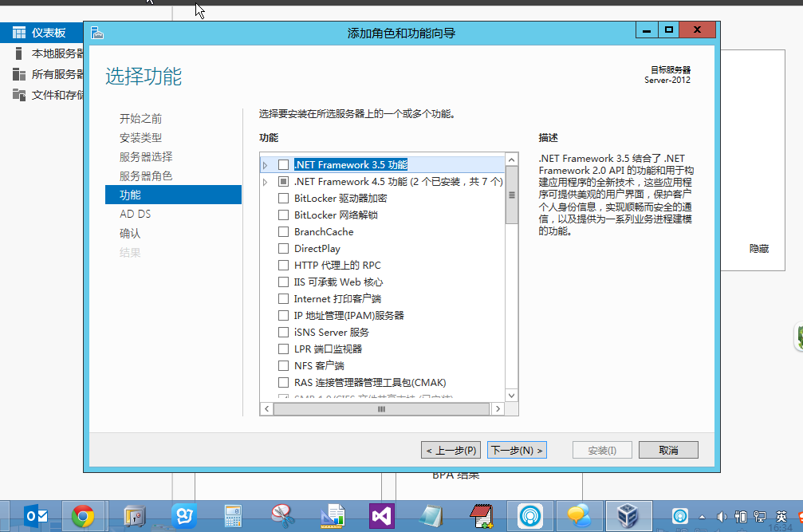Toggle the .NET Framework 4.5 功能 checkbox
The height and width of the screenshot is (532, 803).
283,181
